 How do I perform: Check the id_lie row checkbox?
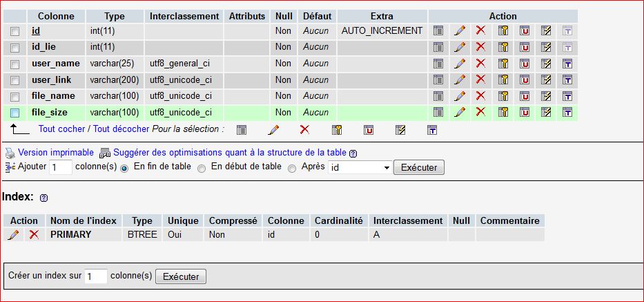(x=14, y=48)
